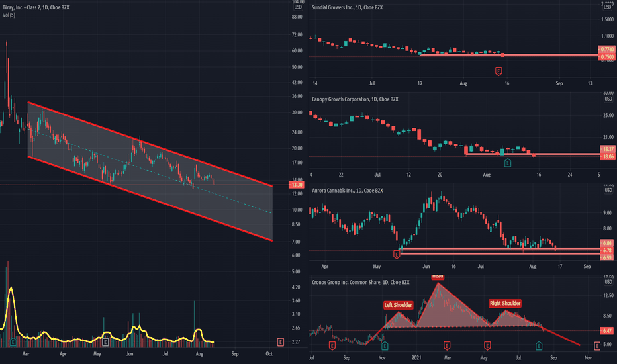This screenshot has width=617, height=364.
Task: Click Cronos red earnings marker between Jul and Sep 2020
Action: 332,346
